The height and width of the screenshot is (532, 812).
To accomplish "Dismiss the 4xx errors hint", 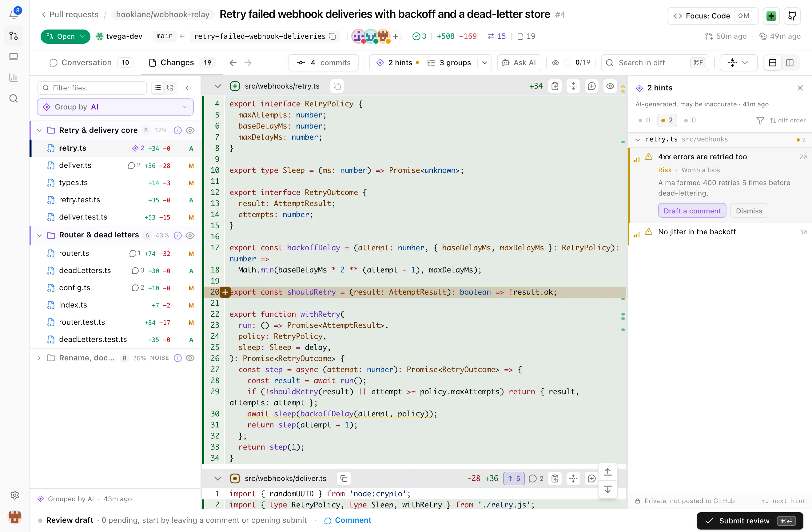I will pos(749,211).
